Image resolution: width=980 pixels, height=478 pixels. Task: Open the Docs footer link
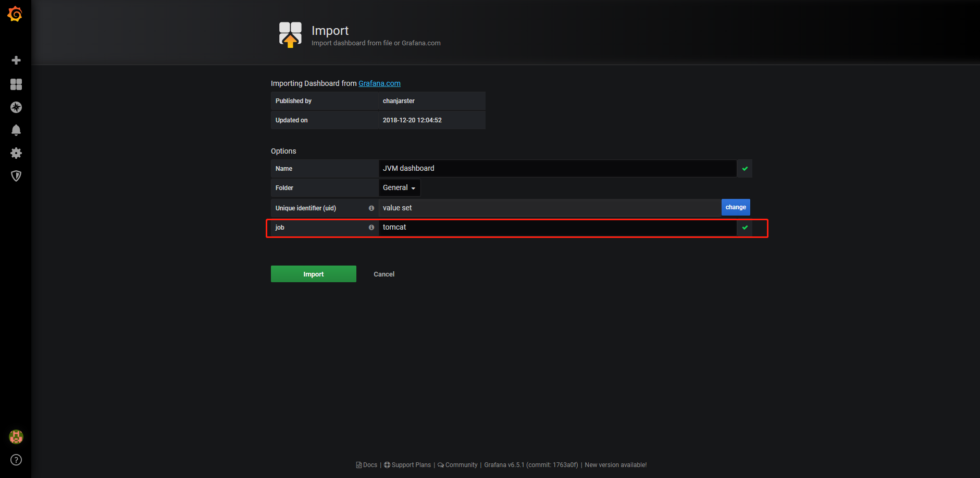(x=367, y=465)
